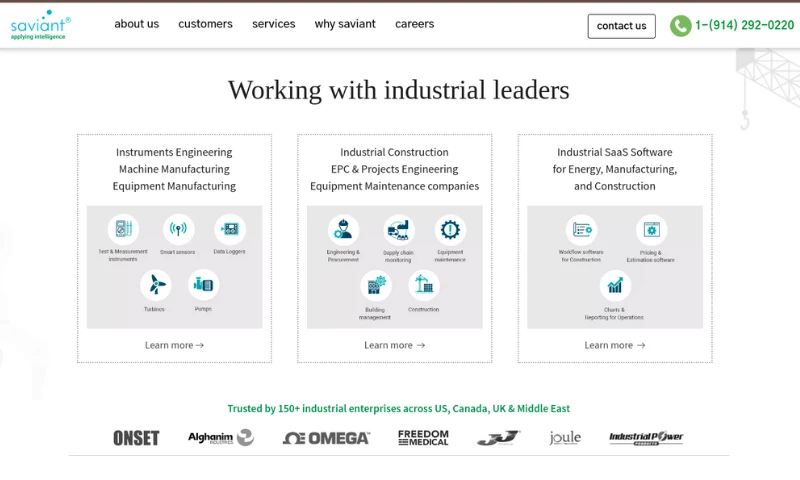Click Learn more under Instruments Engineering

coord(174,345)
